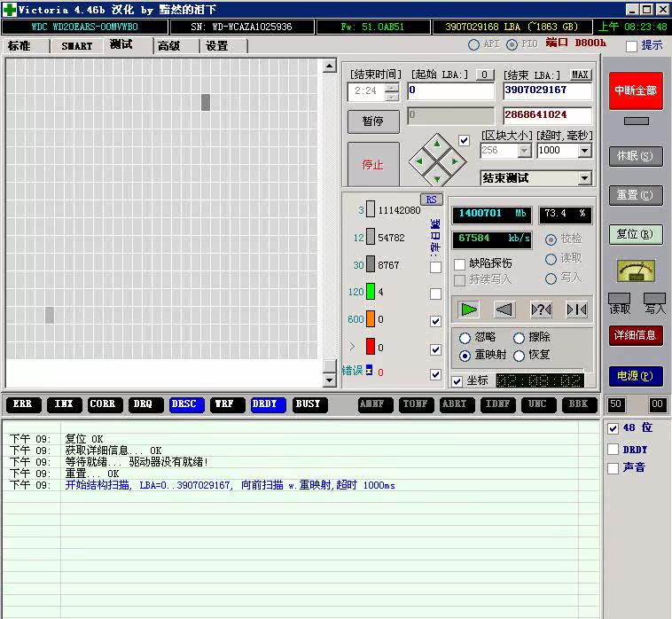Click the green 120 ms block color box
Viewport: 672px width, 619px height.
click(x=371, y=292)
